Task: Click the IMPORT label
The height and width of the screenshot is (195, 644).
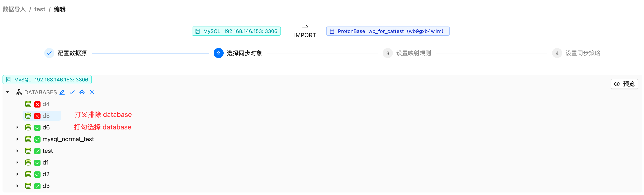Action: pyautogui.click(x=305, y=35)
